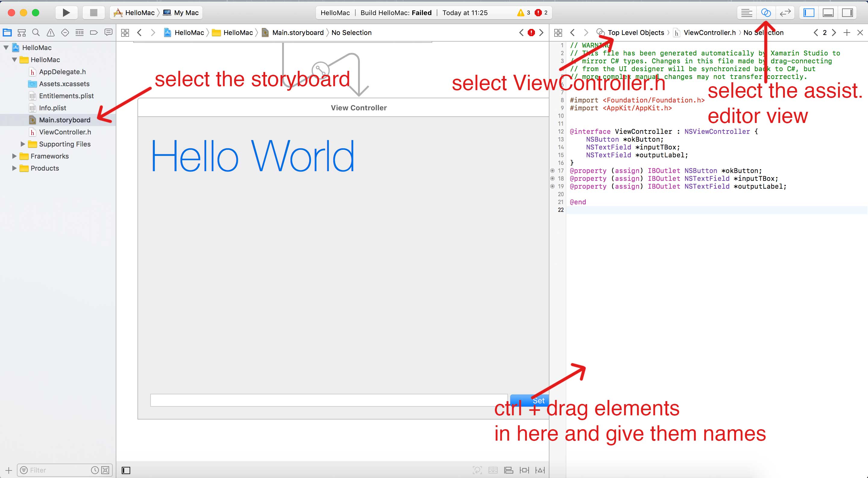Screen dimensions: 868x478
Task: Toggle the debug area visibility
Action: point(828,13)
